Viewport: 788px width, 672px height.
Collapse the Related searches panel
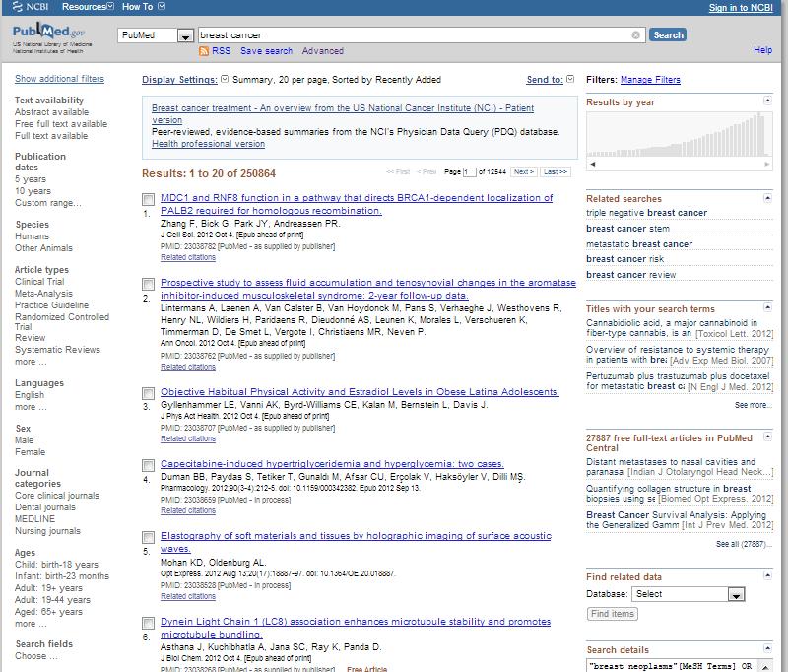[767, 197]
